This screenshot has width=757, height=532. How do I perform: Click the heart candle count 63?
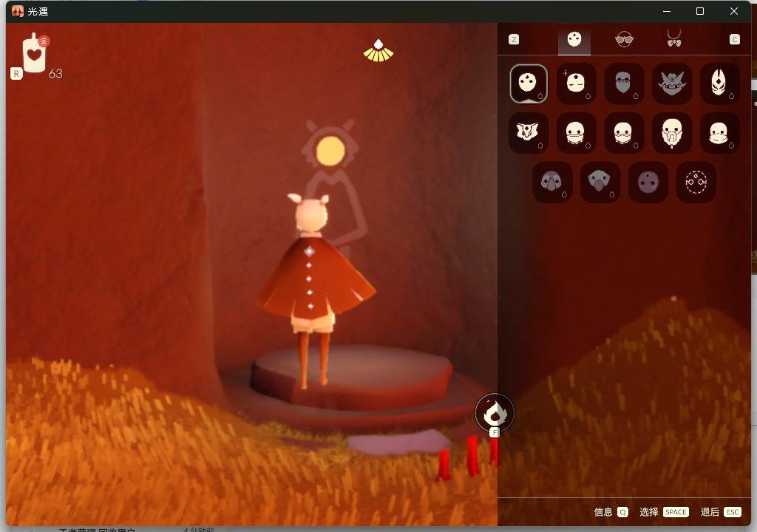pos(55,74)
